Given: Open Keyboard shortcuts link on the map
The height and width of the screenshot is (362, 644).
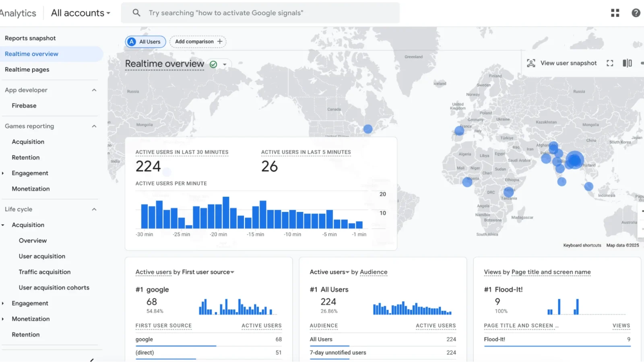Looking at the screenshot, I should coord(582,245).
